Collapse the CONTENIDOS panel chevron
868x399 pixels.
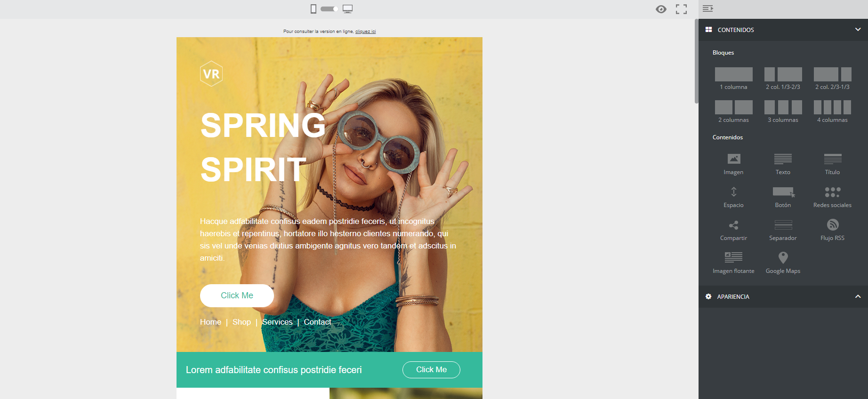click(858, 29)
